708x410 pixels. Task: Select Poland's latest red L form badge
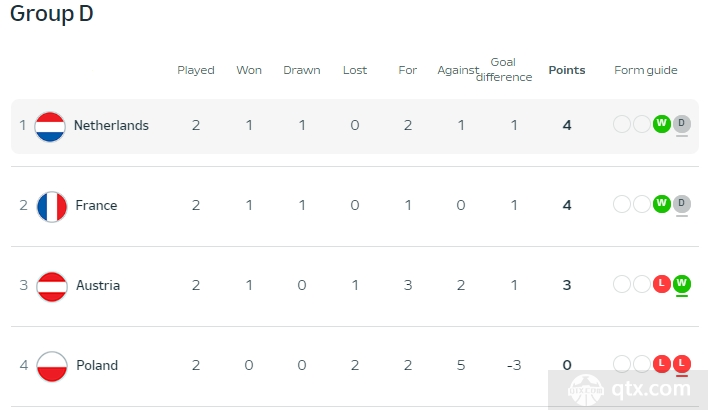pos(681,363)
